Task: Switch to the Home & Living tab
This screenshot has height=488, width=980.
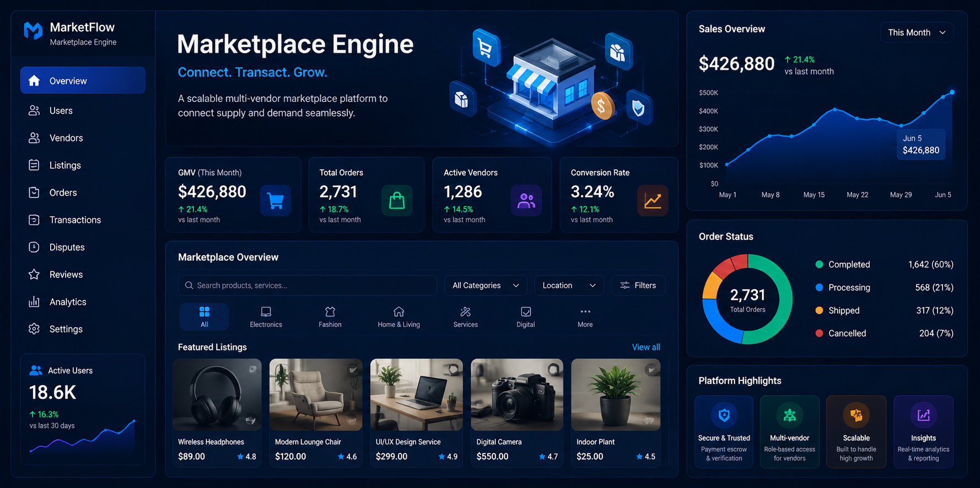Action: point(399,317)
